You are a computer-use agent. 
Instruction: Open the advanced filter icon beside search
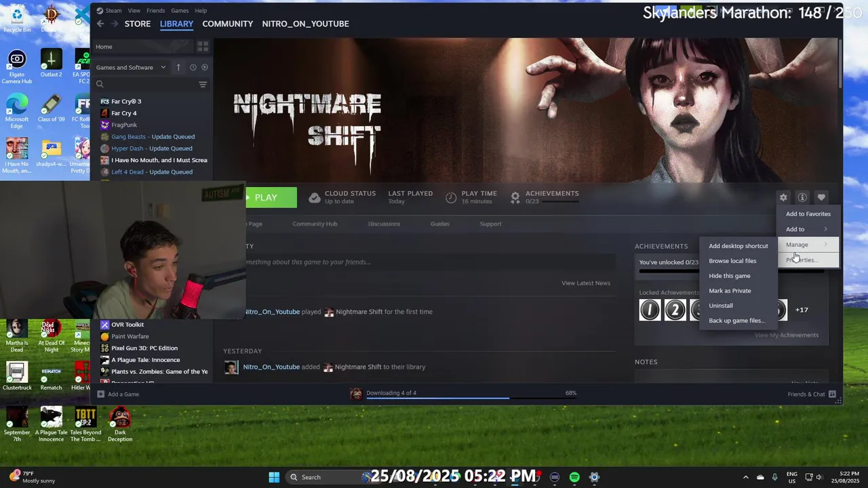pyautogui.click(x=203, y=84)
